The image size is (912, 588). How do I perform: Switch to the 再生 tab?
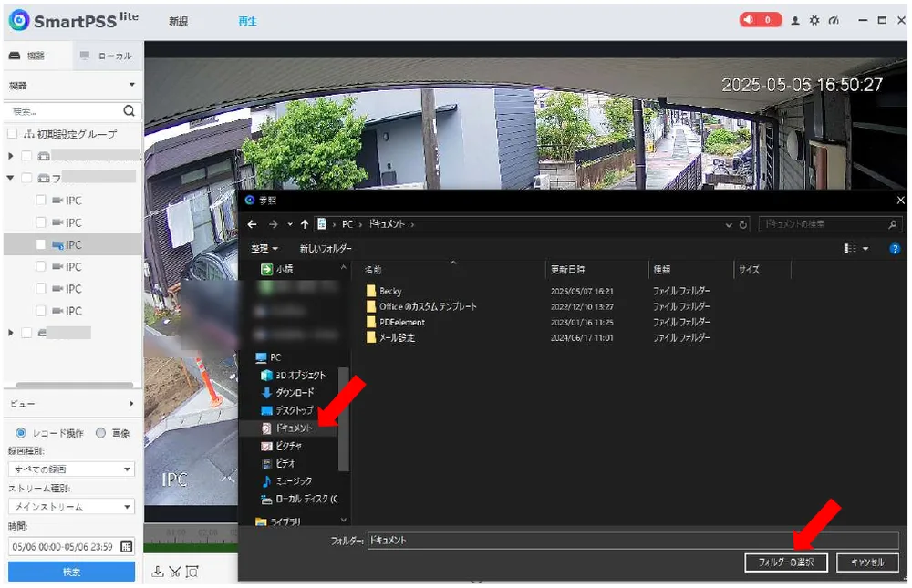[248, 21]
